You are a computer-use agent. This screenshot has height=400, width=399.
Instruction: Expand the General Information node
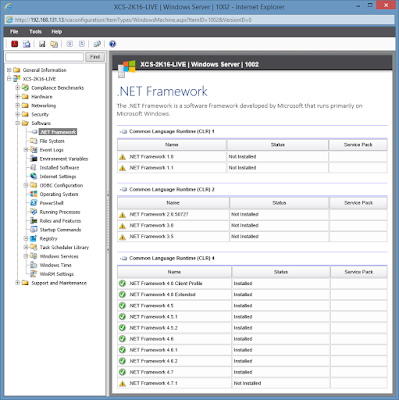point(9,70)
